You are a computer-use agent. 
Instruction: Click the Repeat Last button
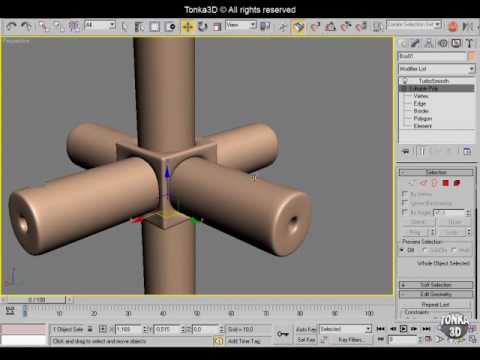click(x=435, y=304)
